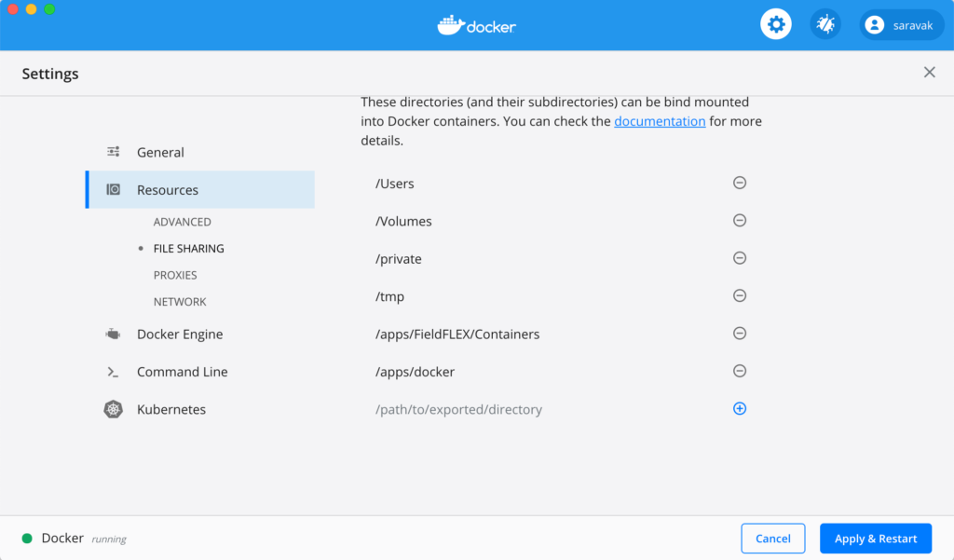Remove the /tmp directory entry

(739, 295)
